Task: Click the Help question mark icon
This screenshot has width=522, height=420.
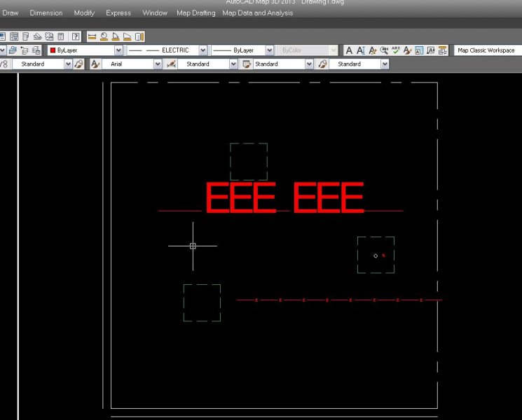Action: (76, 36)
